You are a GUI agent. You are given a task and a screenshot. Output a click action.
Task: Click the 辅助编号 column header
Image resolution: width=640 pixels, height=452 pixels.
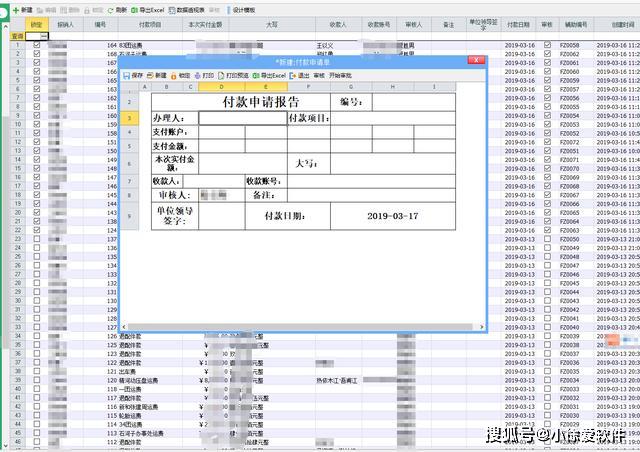[576, 25]
